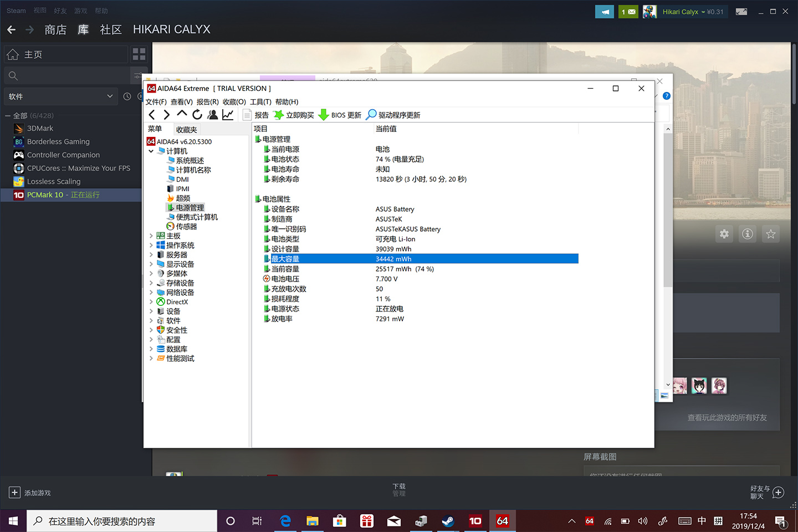Open 文件(F) menu in AIDA64
Screen dimensions: 798x532
click(x=156, y=102)
